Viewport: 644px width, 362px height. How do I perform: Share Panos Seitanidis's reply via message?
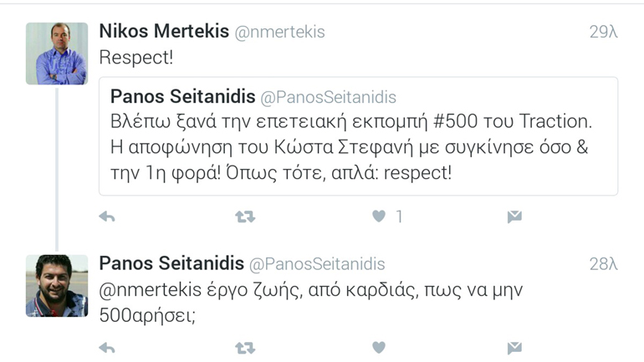[x=514, y=347]
